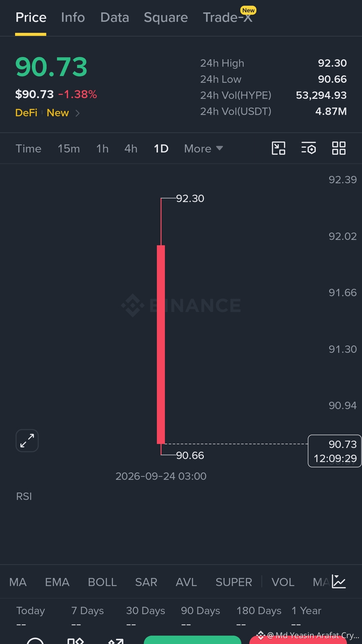Image resolution: width=362 pixels, height=644 pixels.
Task: Expand the More timeframes dropdown
Action: 203,148
